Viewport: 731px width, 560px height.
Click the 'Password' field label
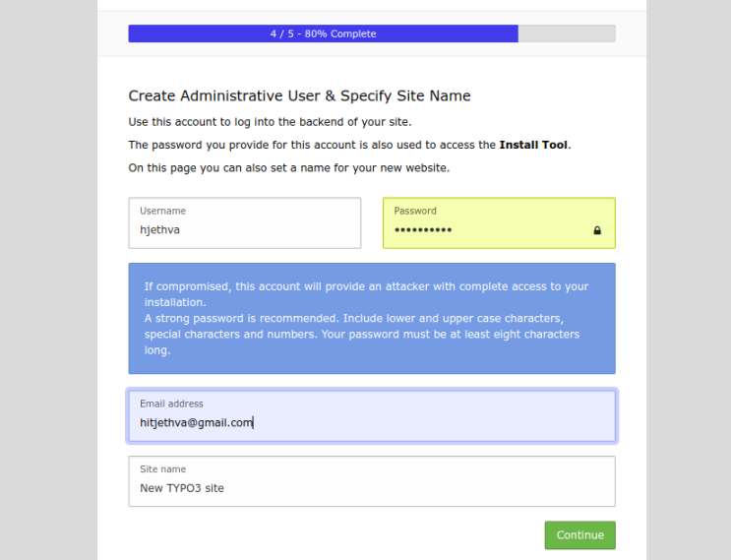click(x=415, y=211)
